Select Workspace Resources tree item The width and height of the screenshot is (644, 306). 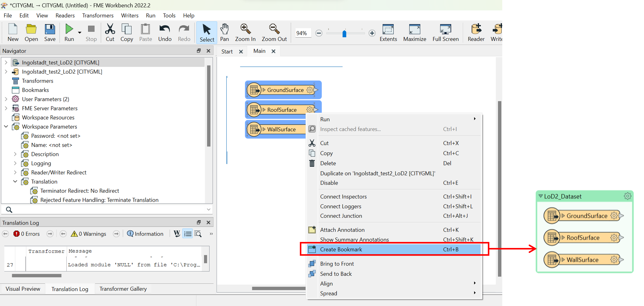point(48,117)
